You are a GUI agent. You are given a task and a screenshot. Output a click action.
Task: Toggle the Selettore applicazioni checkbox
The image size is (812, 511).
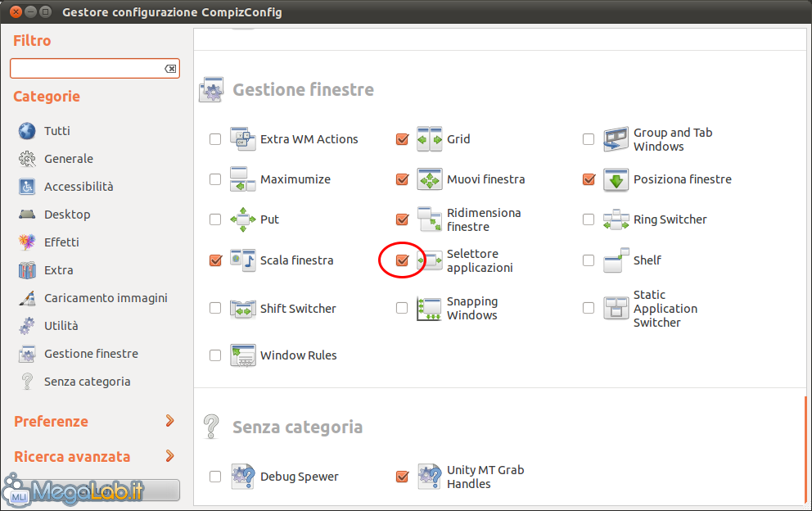tap(402, 260)
